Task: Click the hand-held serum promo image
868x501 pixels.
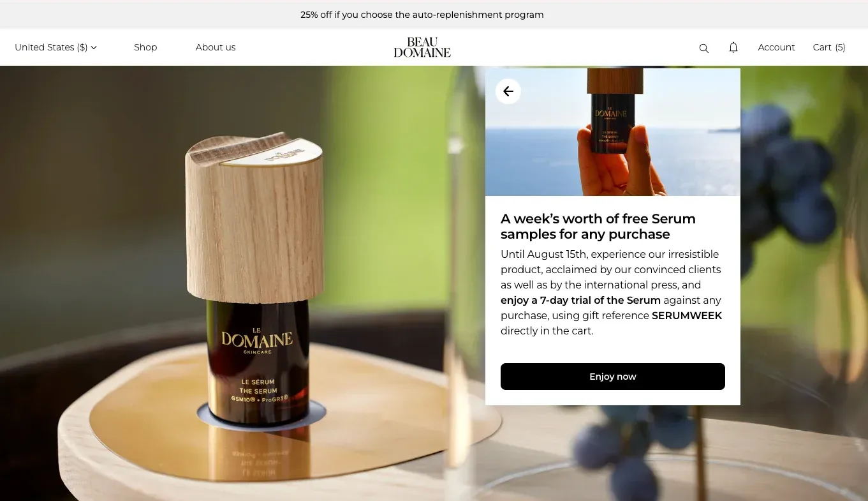Action: (613, 132)
